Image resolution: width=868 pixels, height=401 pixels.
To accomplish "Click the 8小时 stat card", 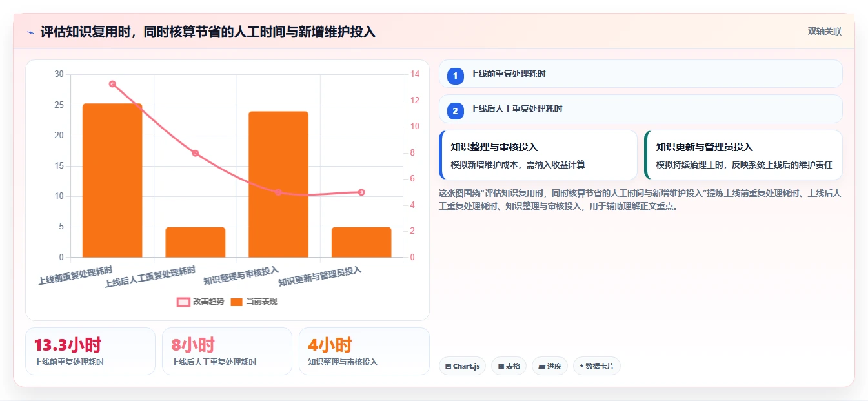I will [x=227, y=351].
